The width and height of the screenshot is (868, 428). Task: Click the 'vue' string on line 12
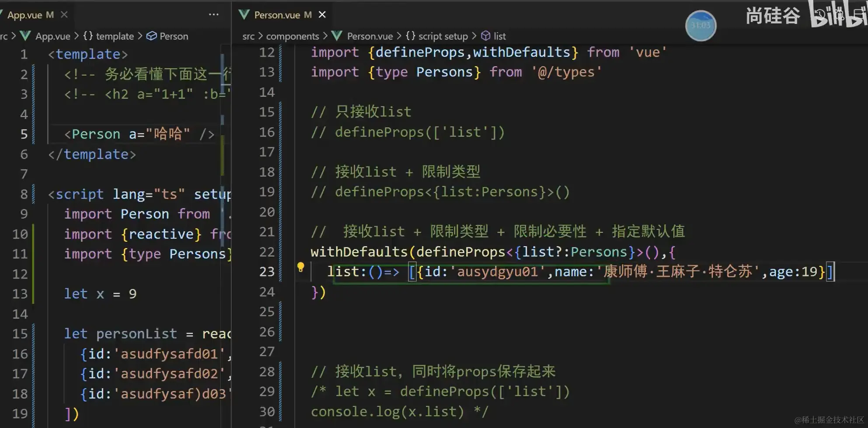tap(648, 52)
